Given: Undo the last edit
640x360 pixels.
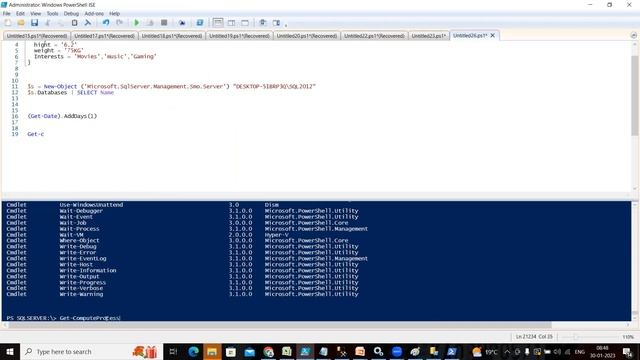Looking at the screenshot, I should [106, 23].
